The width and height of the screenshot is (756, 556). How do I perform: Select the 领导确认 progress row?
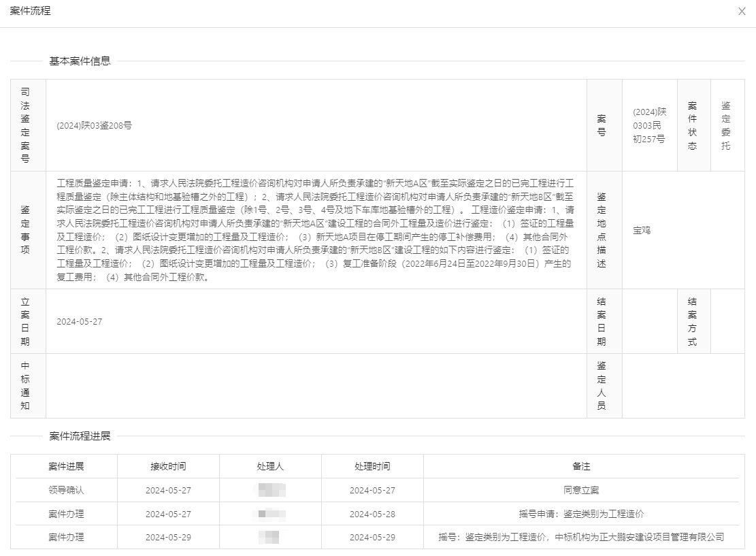point(66,490)
